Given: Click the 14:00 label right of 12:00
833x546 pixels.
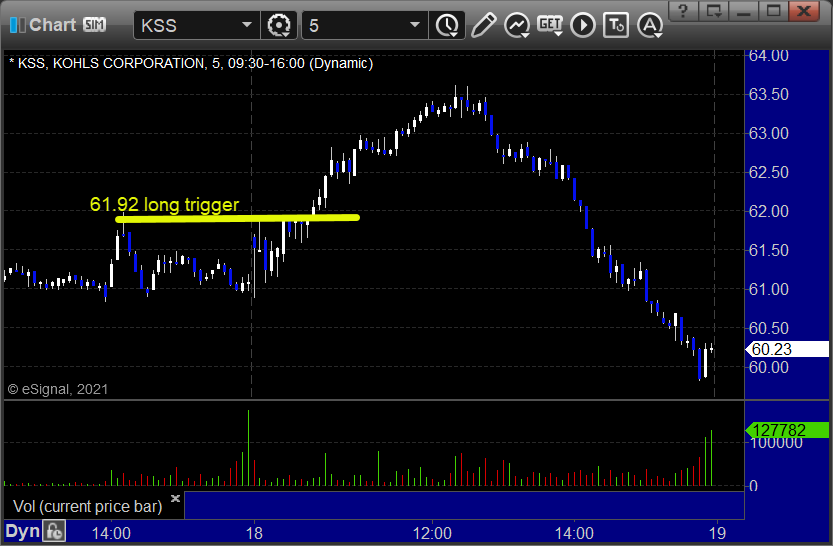Looking at the screenshot, I should pos(574,533).
